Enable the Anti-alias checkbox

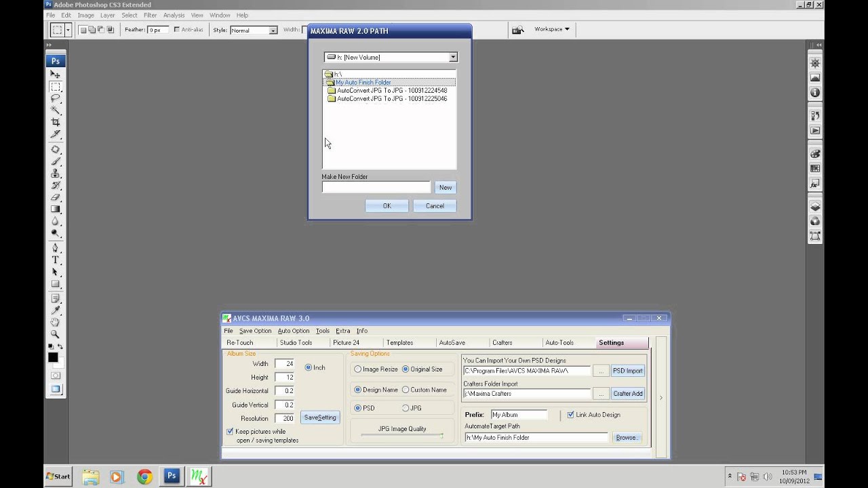(177, 30)
